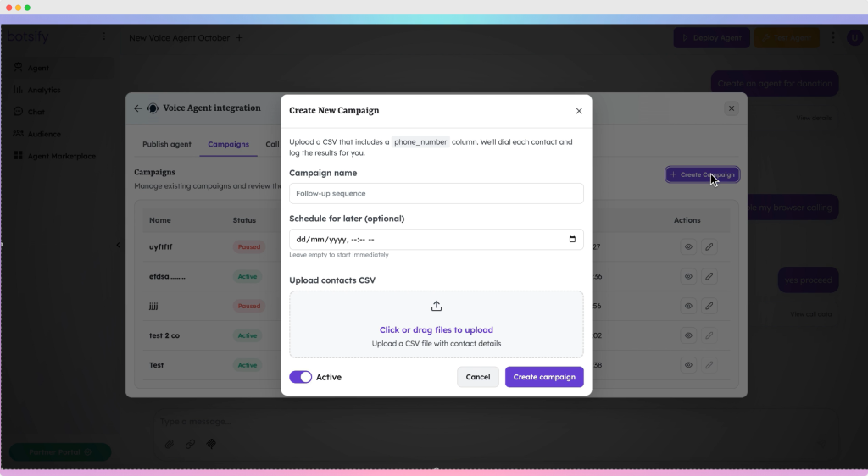Open the calendar picker in schedule field
The width and height of the screenshot is (868, 476).
click(x=572, y=240)
